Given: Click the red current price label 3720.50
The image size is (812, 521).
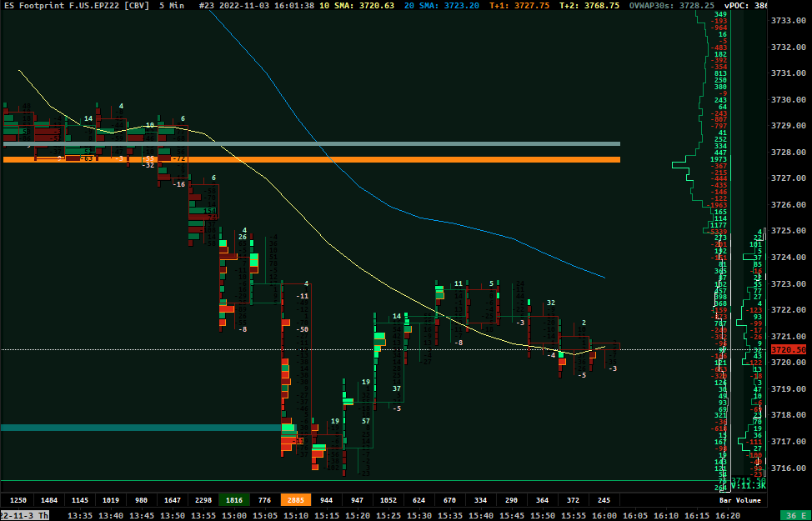Looking at the screenshot, I should [788, 349].
